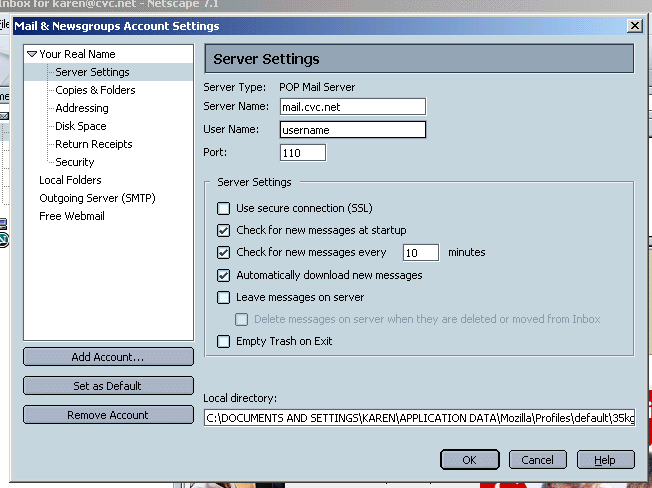Viewport: 652px width, 488px height.
Task: Open Help for account settings
Action: point(605,460)
